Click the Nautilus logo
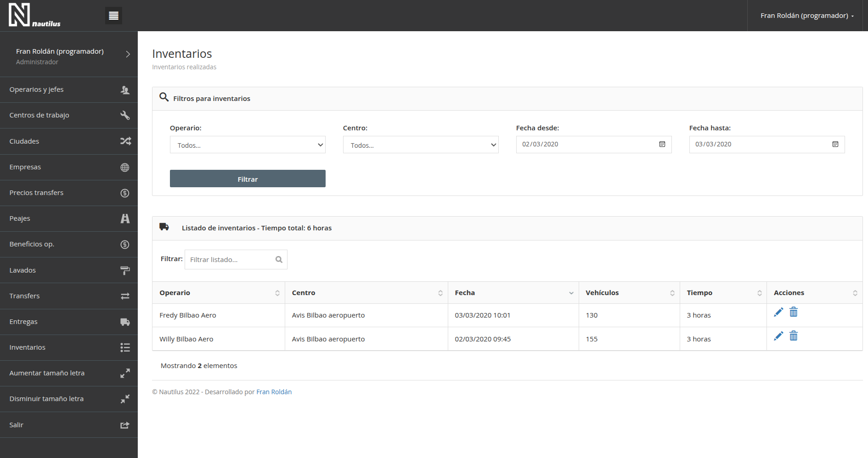868x458 pixels. pyautogui.click(x=34, y=15)
